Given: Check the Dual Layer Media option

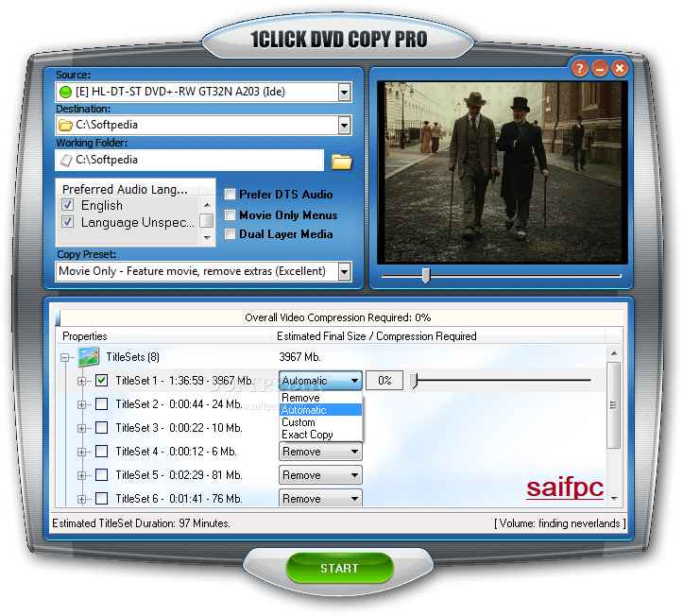Looking at the screenshot, I should pos(230,233).
